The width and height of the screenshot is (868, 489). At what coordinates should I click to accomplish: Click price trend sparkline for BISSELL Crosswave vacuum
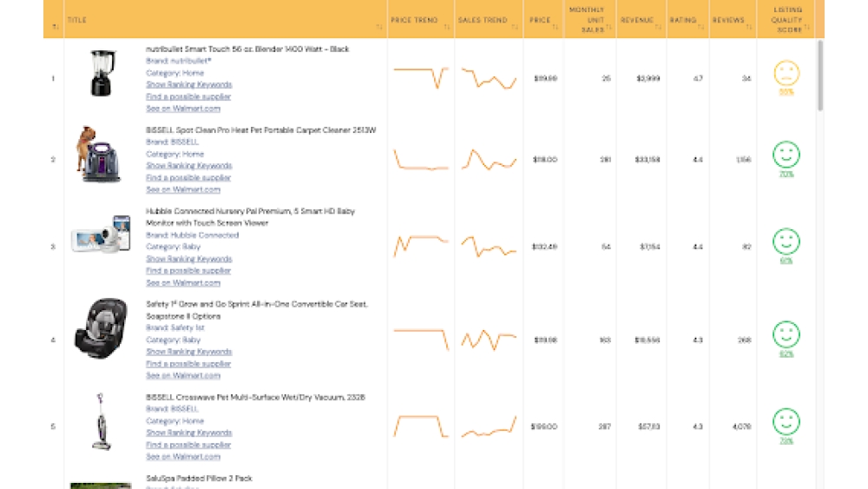[420, 426]
